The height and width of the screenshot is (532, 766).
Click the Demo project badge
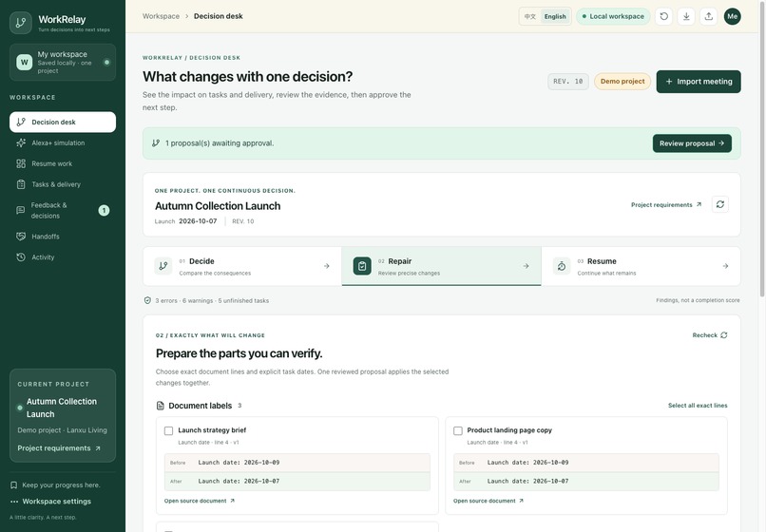click(622, 82)
